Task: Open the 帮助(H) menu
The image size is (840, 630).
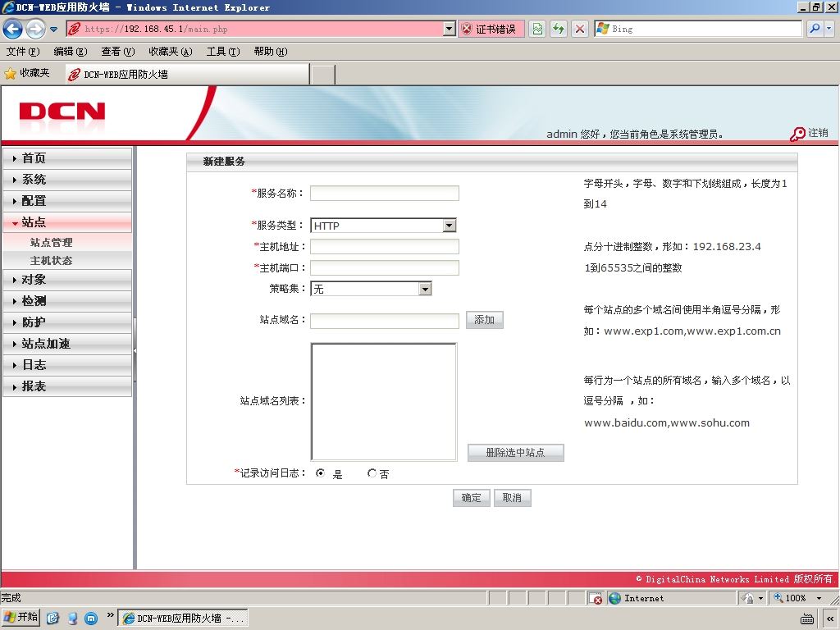Action: [x=271, y=52]
